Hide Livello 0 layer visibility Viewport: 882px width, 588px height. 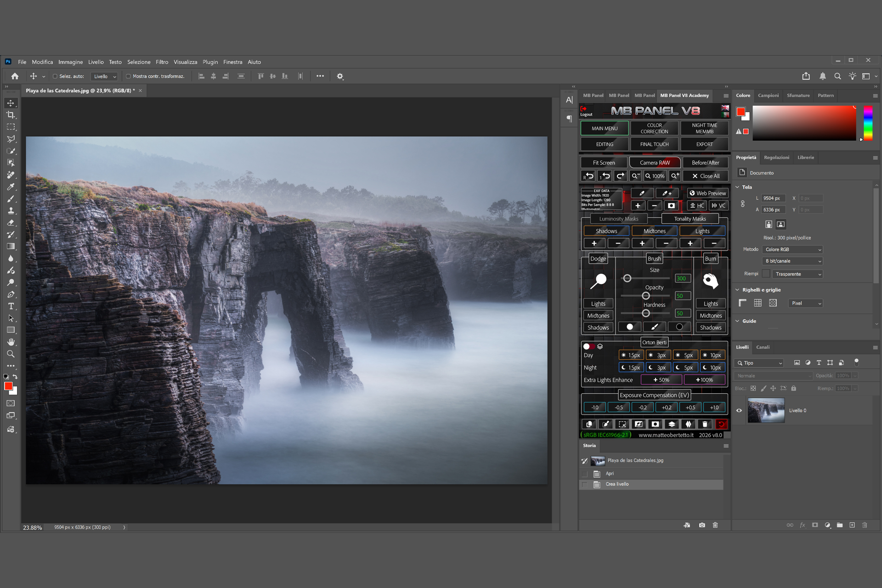(x=739, y=411)
